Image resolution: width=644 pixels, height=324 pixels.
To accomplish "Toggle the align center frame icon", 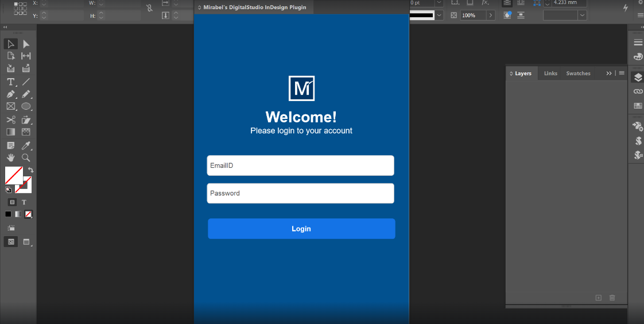I will pyautogui.click(x=521, y=15).
